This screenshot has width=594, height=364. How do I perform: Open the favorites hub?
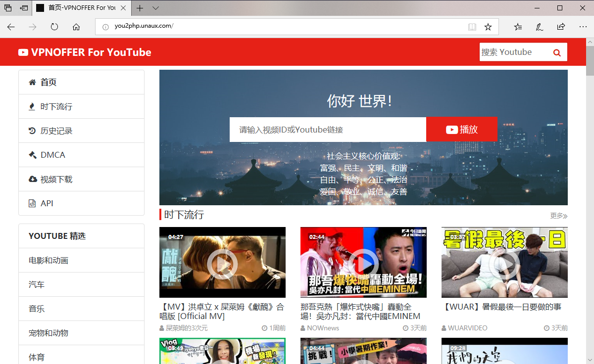coord(518,27)
